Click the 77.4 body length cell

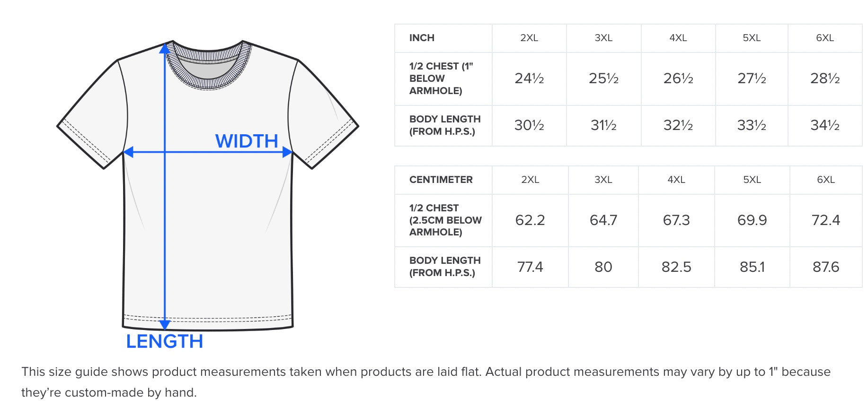click(x=530, y=267)
